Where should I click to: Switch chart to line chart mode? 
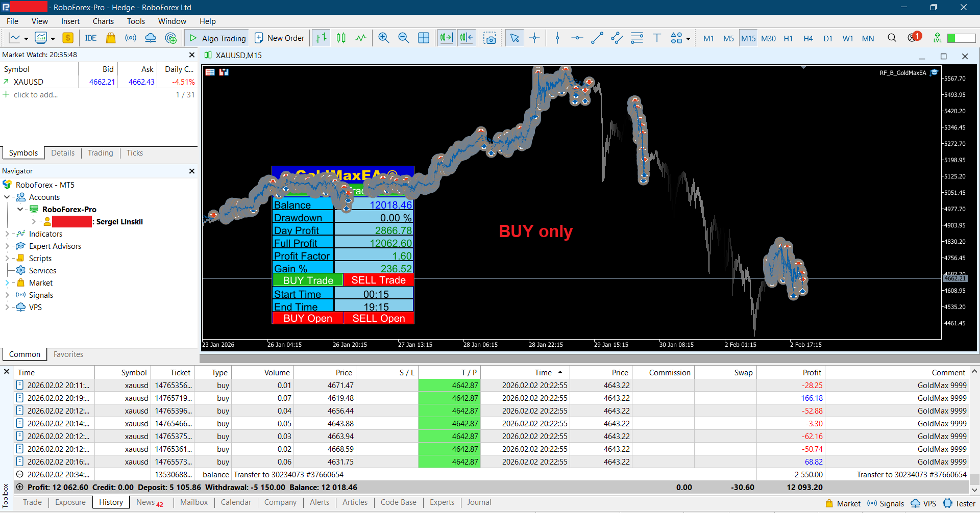point(361,38)
